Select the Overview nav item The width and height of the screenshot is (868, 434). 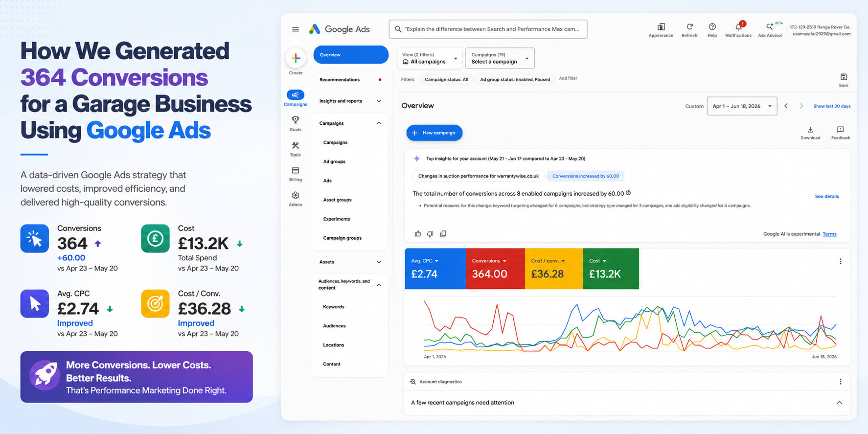[351, 55]
